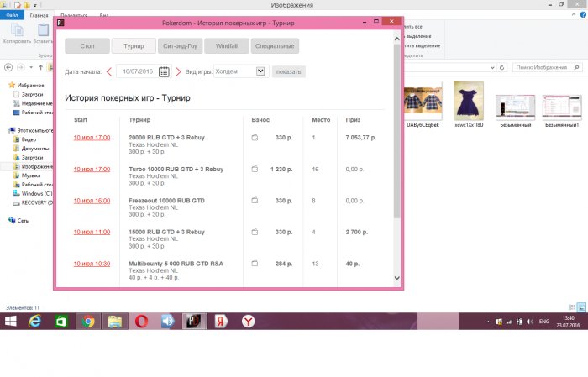Collapse the Избранное tree section

4,85
